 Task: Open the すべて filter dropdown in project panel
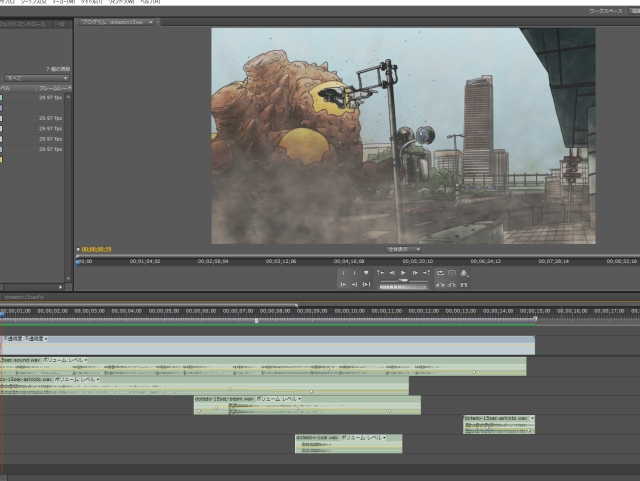[37, 77]
